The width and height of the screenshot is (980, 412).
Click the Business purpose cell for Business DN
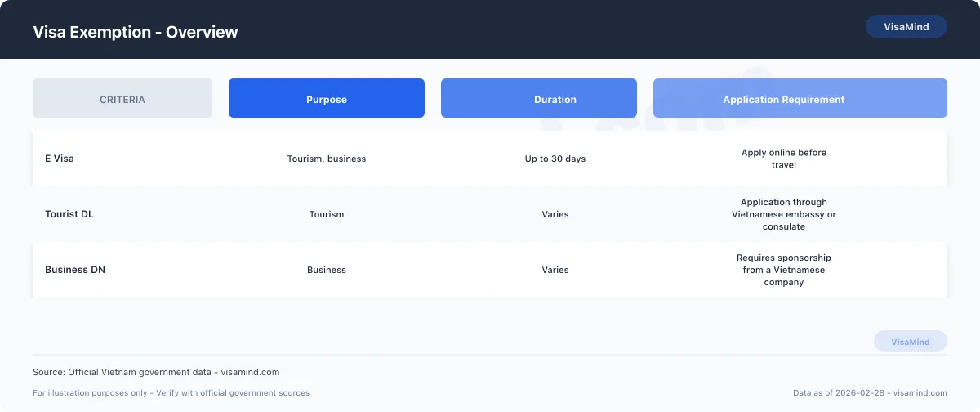pyautogui.click(x=327, y=270)
